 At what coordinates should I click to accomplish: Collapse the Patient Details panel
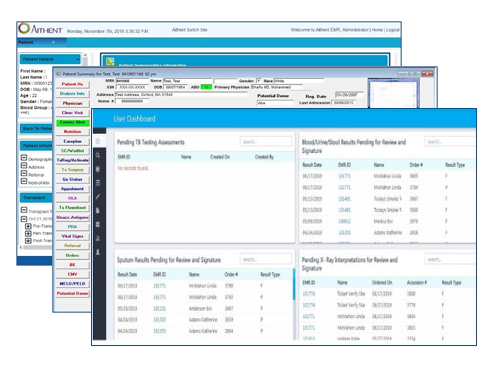click(78, 59)
